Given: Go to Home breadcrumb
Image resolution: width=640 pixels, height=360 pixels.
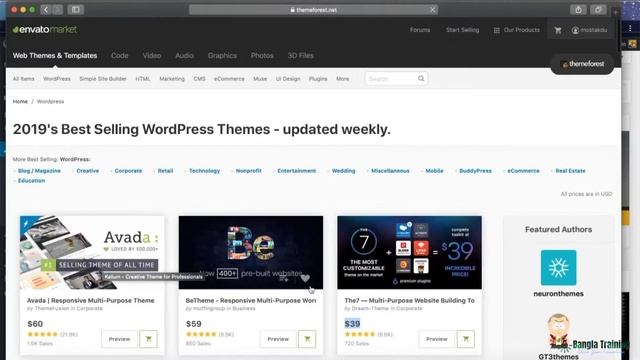Looking at the screenshot, I should (20, 101).
